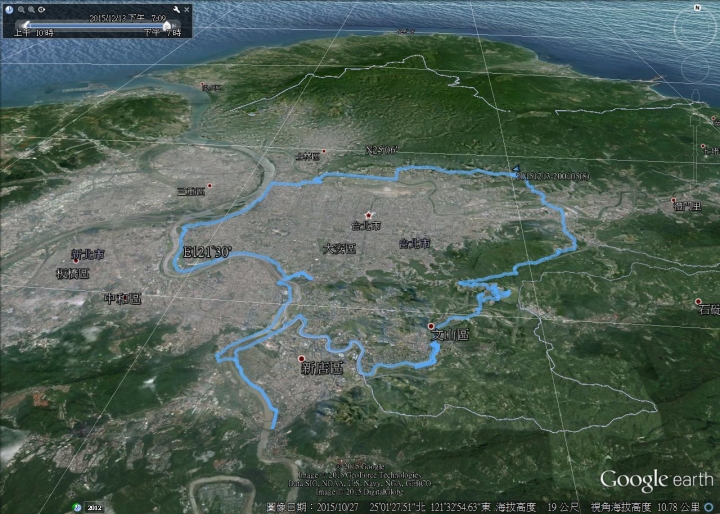720x514 pixels.
Task: Click the 大安區 map label
Action: (339, 249)
